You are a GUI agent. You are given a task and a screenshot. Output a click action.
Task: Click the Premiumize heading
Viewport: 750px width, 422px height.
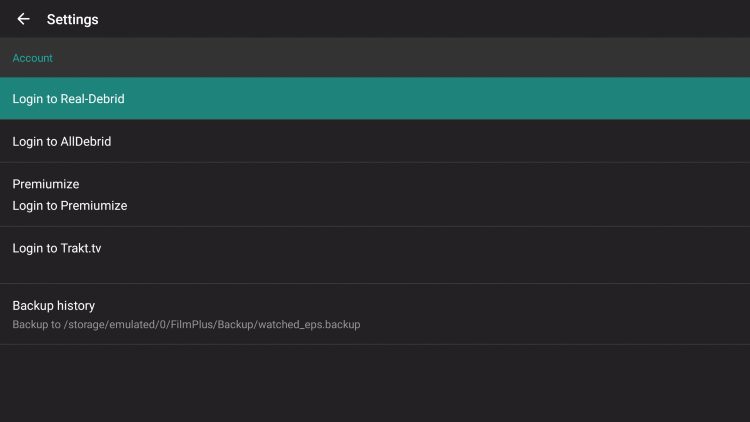(45, 184)
